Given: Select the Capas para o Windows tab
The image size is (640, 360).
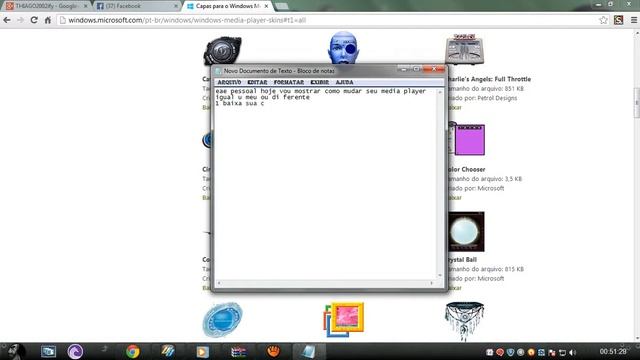Looking at the screenshot, I should pyautogui.click(x=227, y=6).
